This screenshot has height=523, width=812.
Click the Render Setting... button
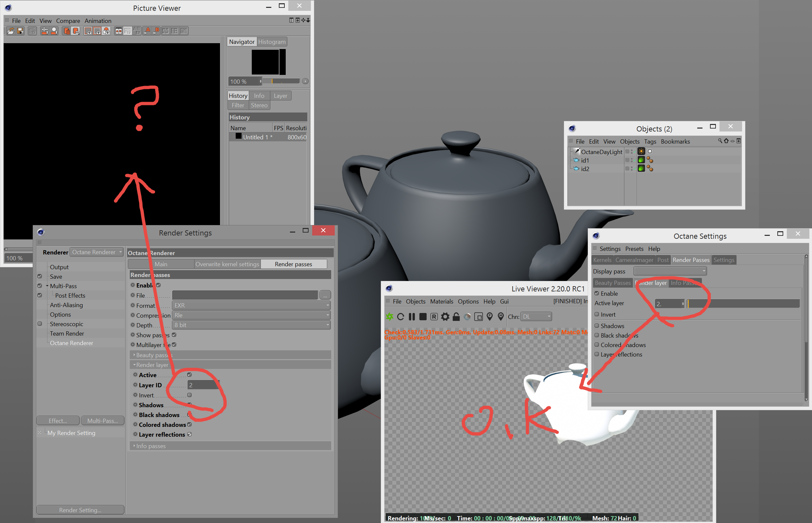80,510
